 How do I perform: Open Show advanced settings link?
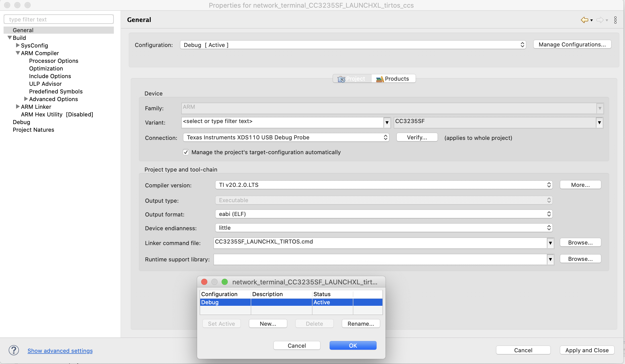(x=60, y=351)
